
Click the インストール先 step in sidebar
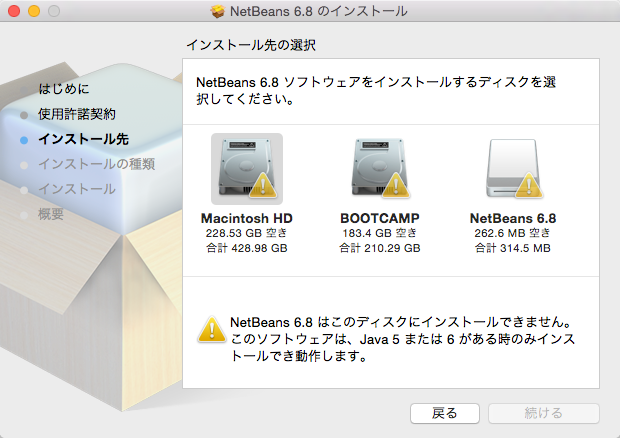coord(83,139)
